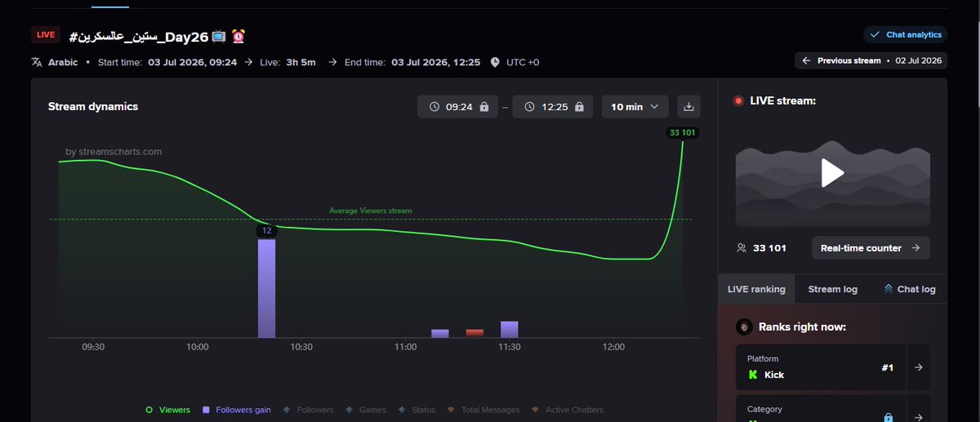The width and height of the screenshot is (980, 422).
Task: Click the Chat log double-chevron icon
Action: (x=888, y=289)
